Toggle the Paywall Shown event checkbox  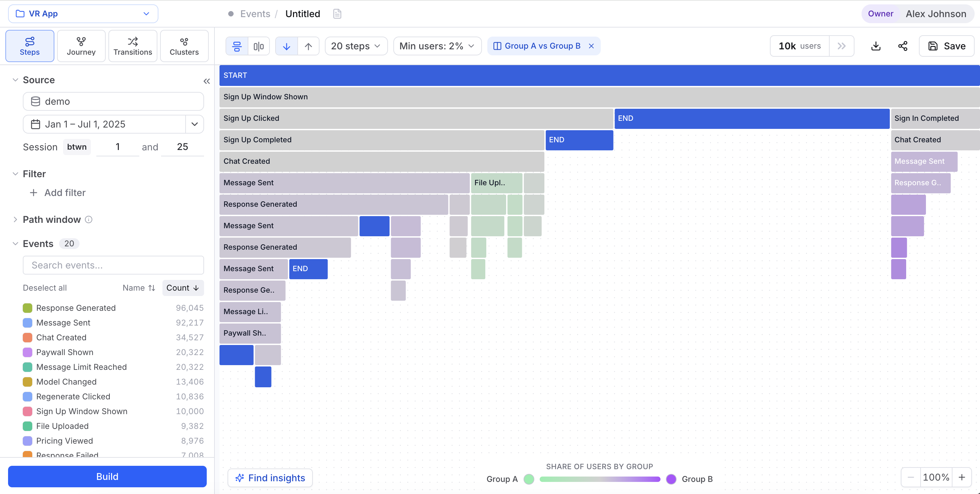click(x=28, y=352)
